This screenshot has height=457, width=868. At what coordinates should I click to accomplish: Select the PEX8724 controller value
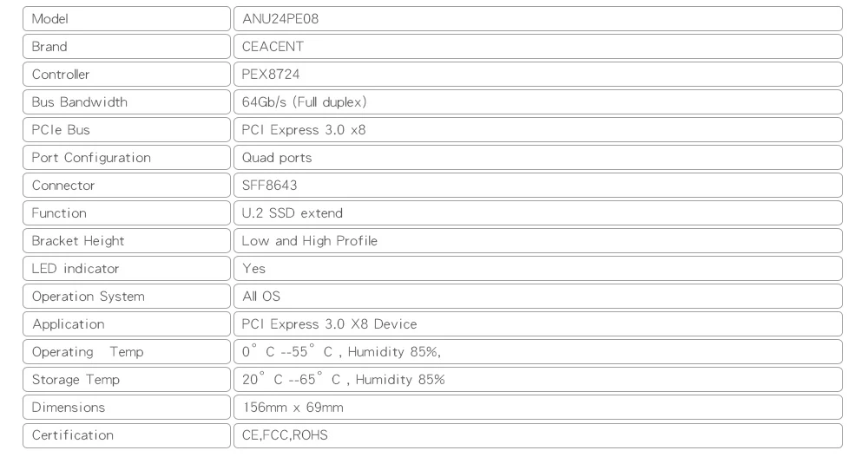pos(270,75)
